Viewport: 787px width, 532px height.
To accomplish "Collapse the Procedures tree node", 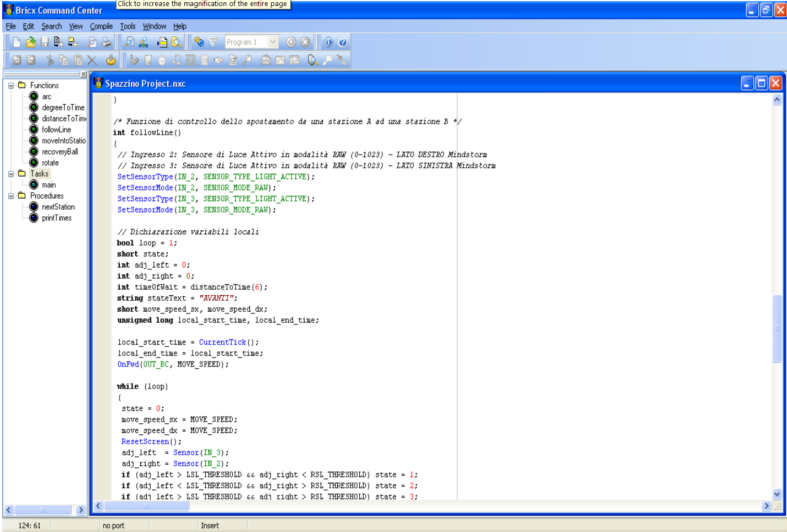I will [11, 196].
